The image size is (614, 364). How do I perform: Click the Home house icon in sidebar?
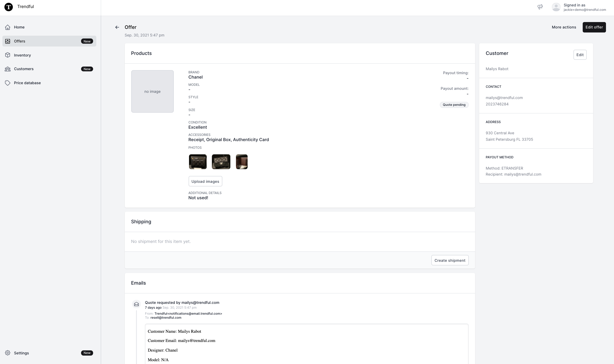click(8, 27)
